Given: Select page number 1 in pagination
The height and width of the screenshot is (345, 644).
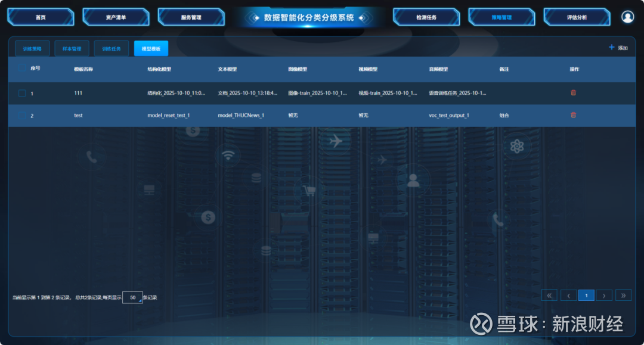Looking at the screenshot, I should 586,295.
